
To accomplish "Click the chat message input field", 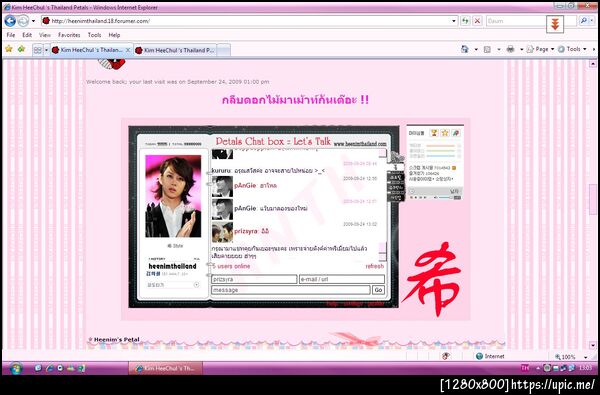I will tap(291, 290).
